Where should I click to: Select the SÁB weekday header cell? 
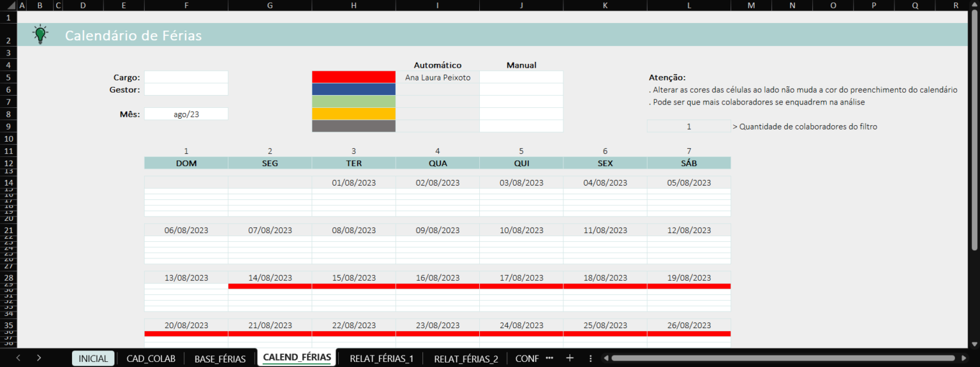pyautogui.click(x=689, y=163)
